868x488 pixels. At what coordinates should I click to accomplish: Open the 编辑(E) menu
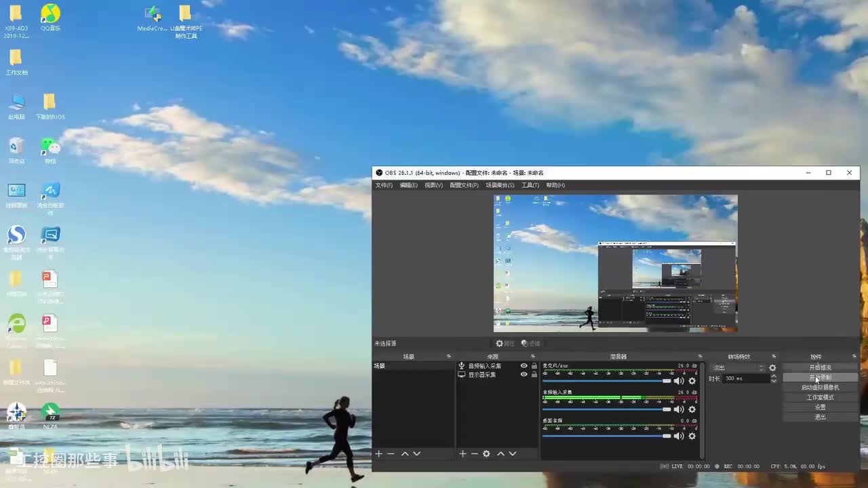tap(408, 185)
